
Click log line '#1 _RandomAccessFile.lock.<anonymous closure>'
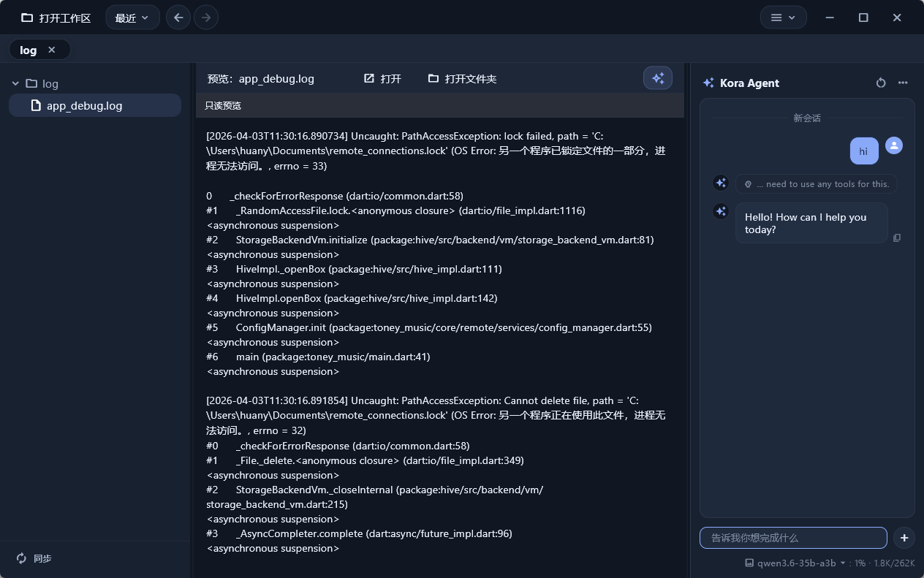396,210
